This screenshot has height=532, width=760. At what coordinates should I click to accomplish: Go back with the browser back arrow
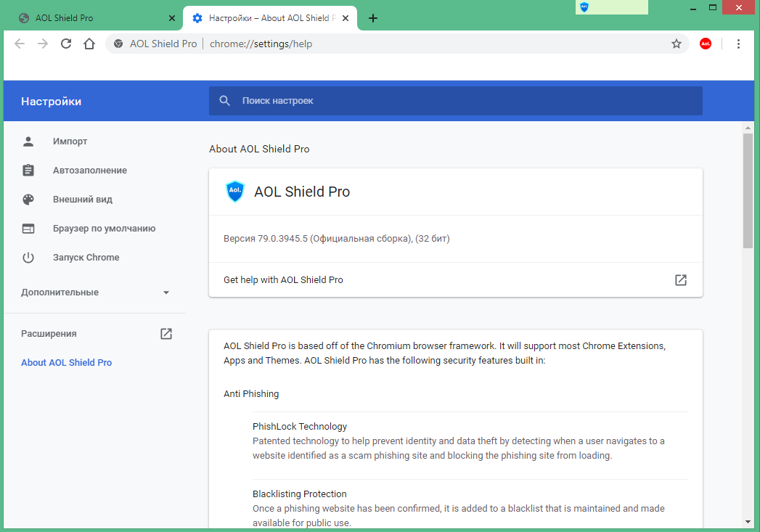click(x=20, y=44)
